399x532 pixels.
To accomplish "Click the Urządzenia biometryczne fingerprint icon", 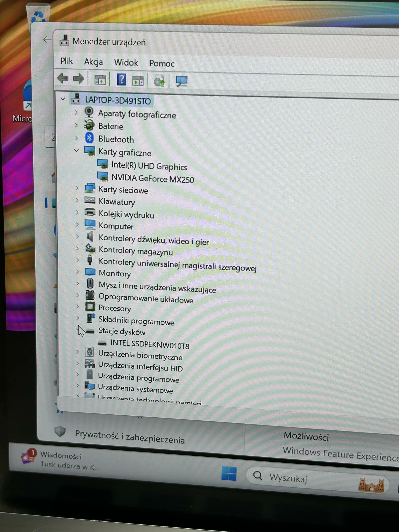I will [90, 352].
